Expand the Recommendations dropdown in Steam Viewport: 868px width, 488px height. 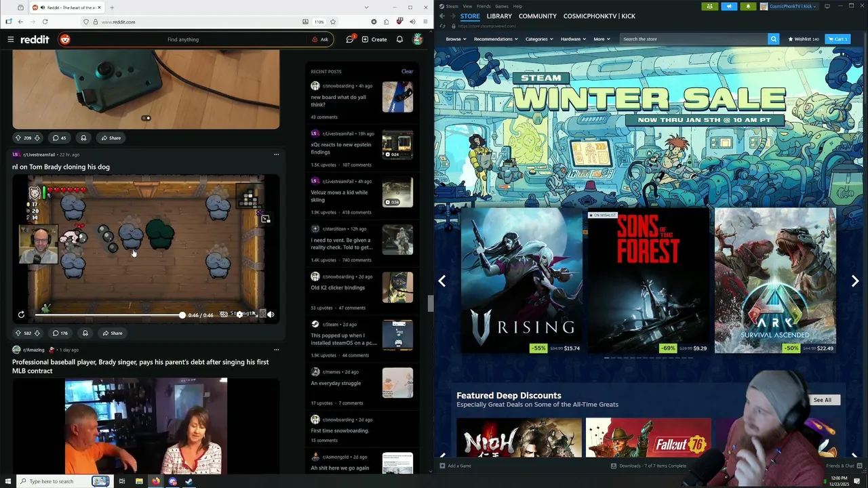pyautogui.click(x=496, y=39)
